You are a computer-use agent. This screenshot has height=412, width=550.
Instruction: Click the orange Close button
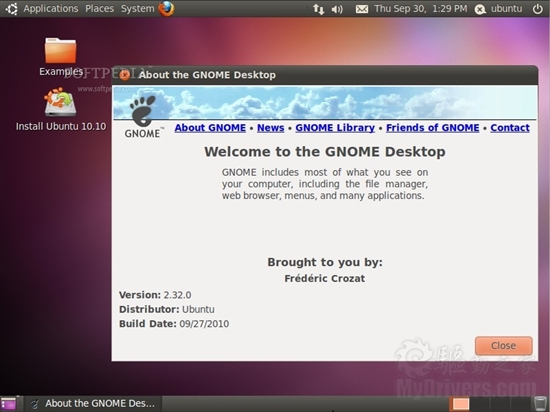(x=503, y=346)
